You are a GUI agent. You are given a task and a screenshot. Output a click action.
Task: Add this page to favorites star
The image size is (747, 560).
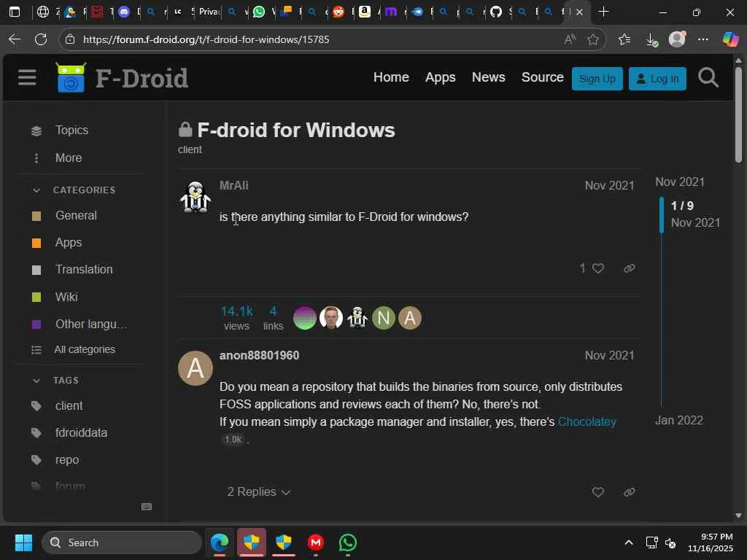tap(593, 39)
